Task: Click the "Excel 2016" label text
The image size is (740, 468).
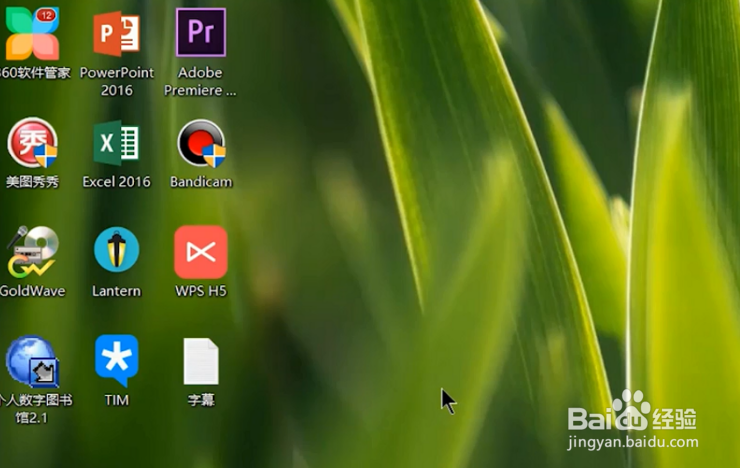Action: click(117, 182)
